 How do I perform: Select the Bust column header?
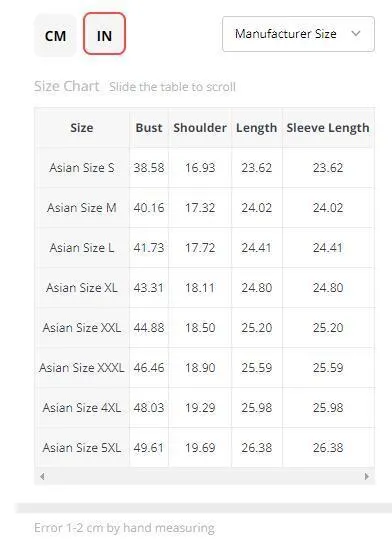point(149,128)
